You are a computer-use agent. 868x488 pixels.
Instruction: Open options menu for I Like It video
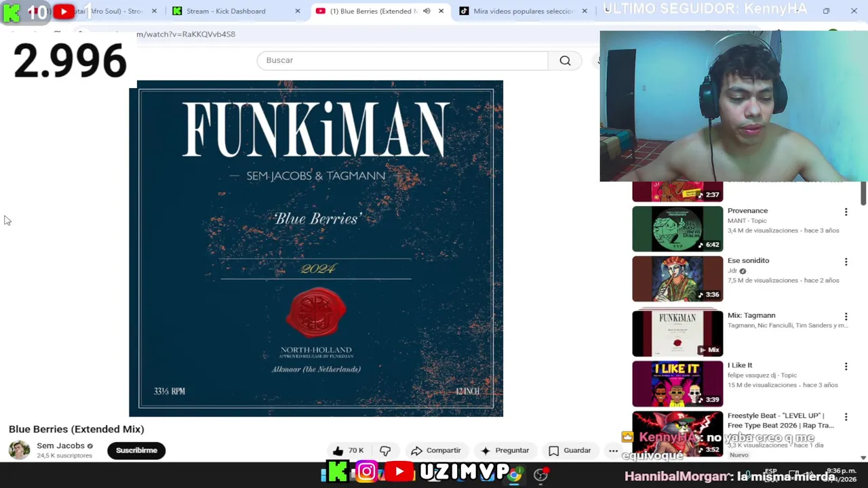coord(846,367)
